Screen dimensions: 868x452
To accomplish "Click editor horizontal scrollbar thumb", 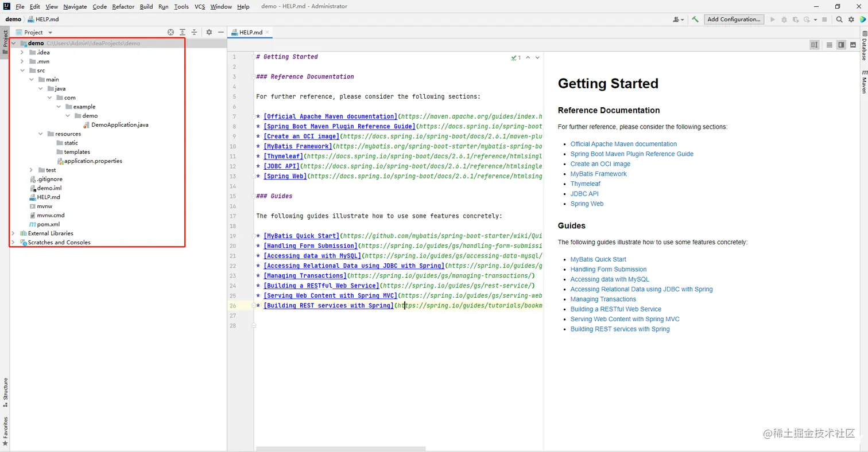I will point(340,449).
